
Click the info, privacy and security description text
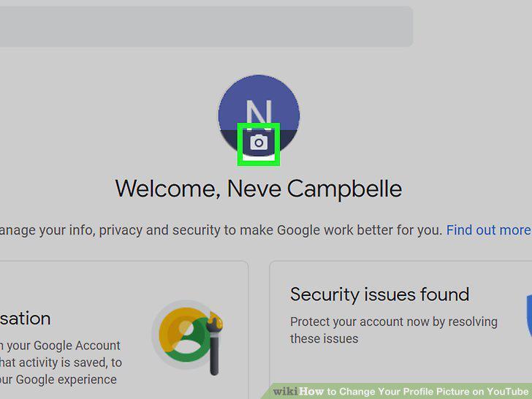click(x=221, y=230)
